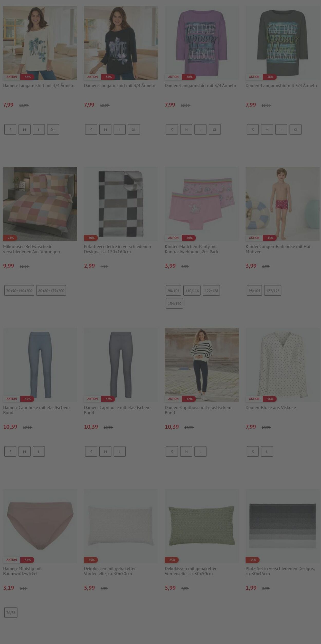Open the Kinder-Jungen-Badehose title link
Screen dimensions: 321x644
278,249
